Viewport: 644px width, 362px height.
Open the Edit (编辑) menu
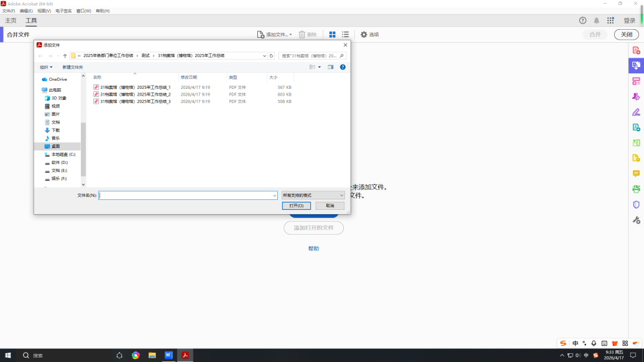(26, 11)
